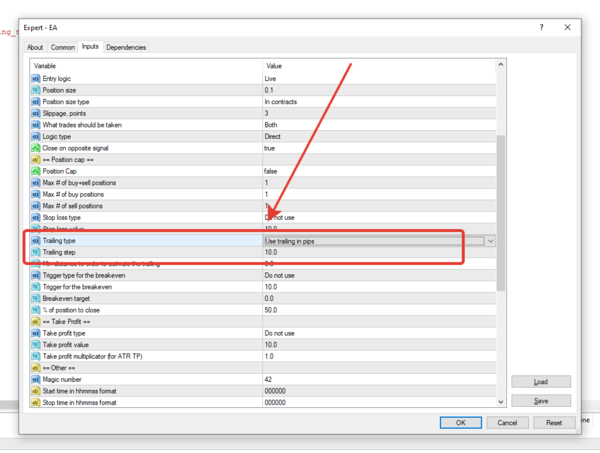
Task: Click the Trailing step value 10.0
Action: pos(271,252)
